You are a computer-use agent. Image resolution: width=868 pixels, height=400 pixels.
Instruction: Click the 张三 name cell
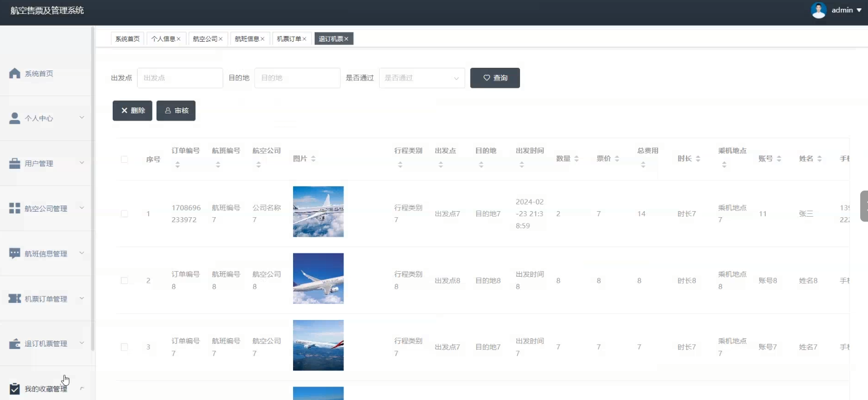click(806, 213)
